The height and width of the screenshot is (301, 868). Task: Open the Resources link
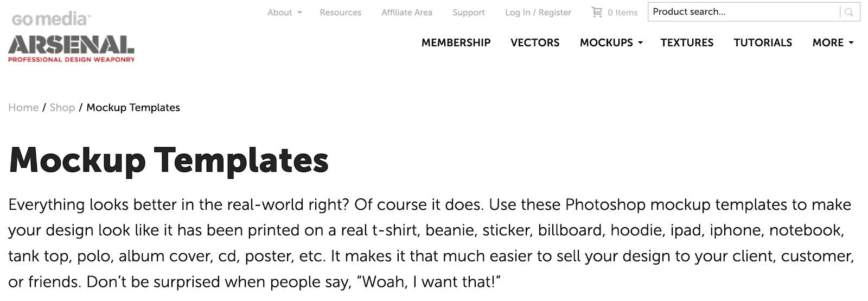coord(340,12)
